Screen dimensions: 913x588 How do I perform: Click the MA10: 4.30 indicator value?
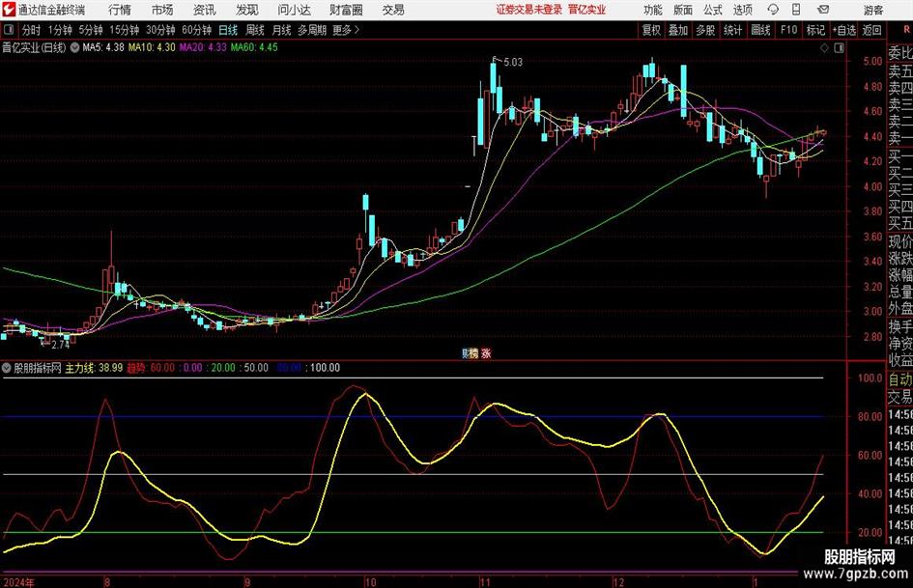[x=152, y=47]
